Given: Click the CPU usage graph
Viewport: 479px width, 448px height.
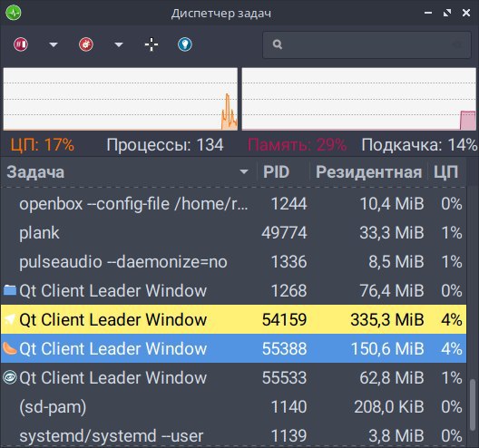Looking at the screenshot, I should click(121, 99).
